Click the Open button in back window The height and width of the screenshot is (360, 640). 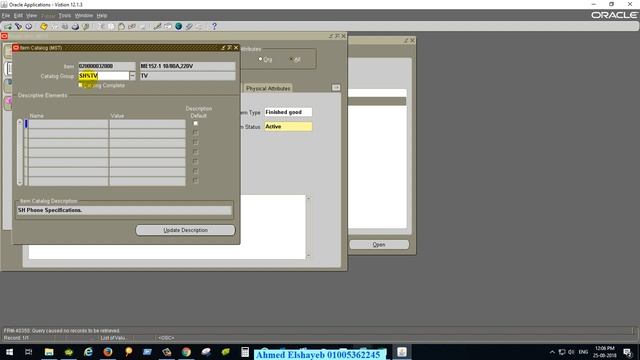379,244
